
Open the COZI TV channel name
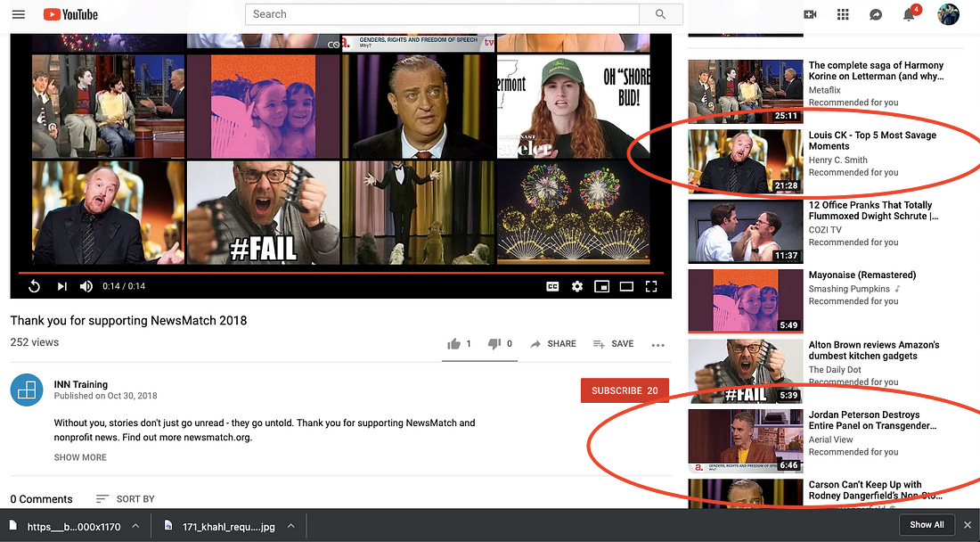click(x=825, y=230)
